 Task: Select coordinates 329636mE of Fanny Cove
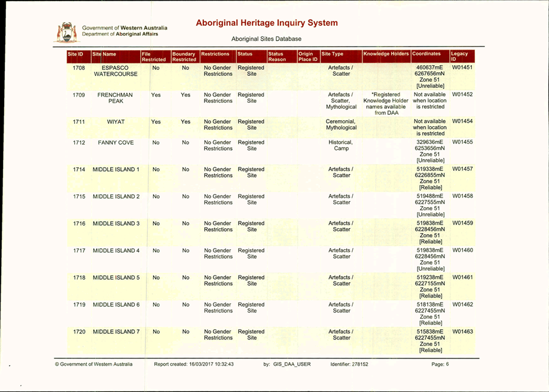click(429, 142)
